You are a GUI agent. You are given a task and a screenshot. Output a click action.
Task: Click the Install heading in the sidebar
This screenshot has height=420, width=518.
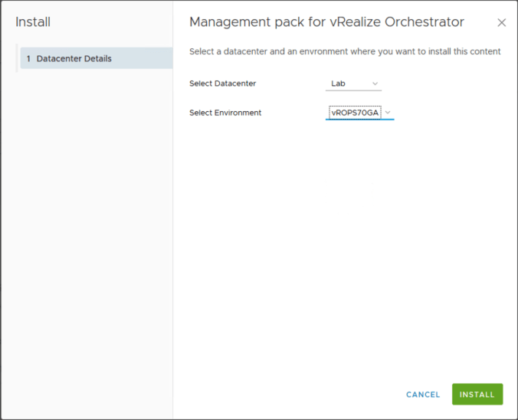click(x=33, y=22)
